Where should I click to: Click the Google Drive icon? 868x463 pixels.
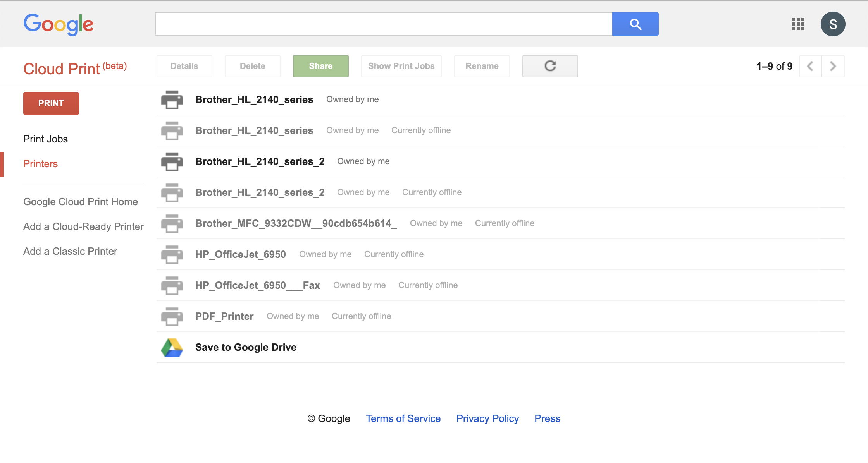point(172,347)
